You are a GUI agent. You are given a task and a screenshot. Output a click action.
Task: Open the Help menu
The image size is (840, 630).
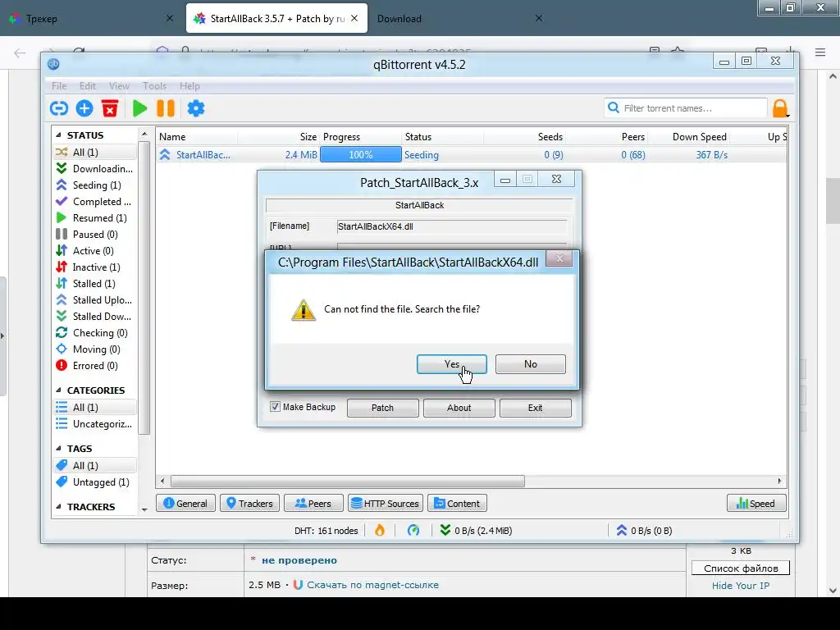tap(189, 85)
